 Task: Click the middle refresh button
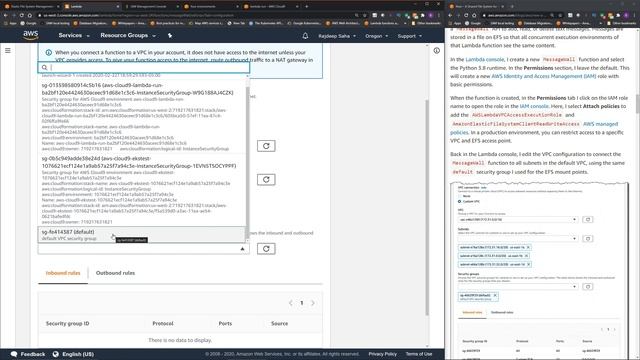coord(266,179)
